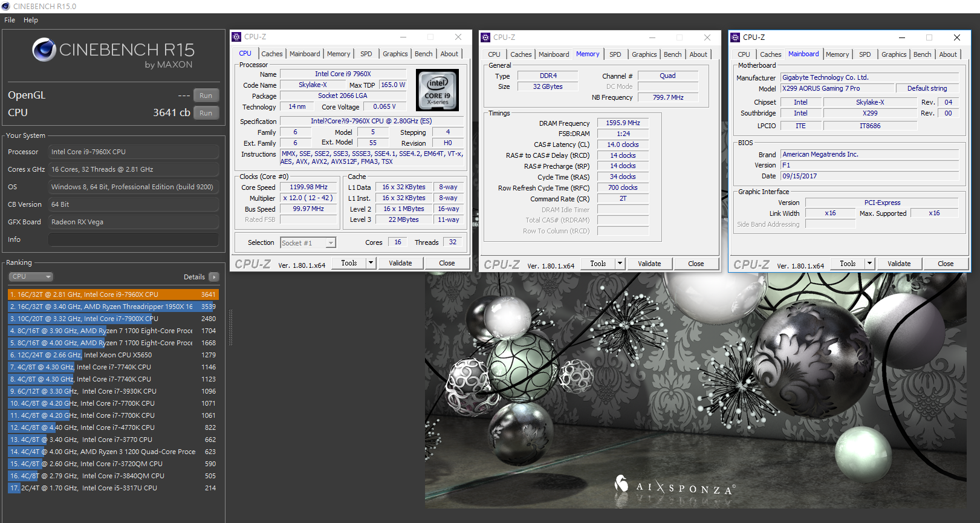
Task: Expand Tools dropdown arrow in CPU window
Action: click(x=371, y=263)
